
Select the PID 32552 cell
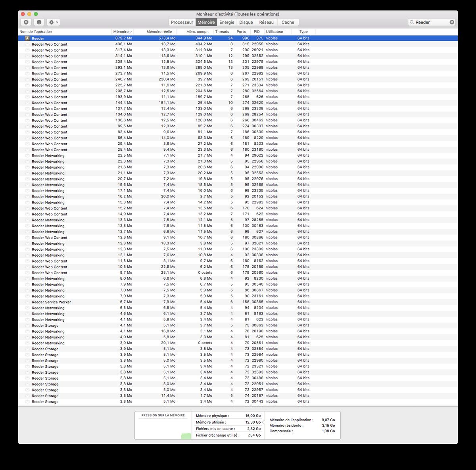point(257,56)
